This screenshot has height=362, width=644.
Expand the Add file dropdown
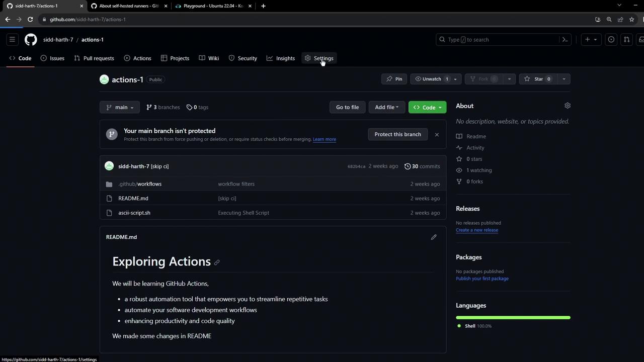tap(386, 107)
